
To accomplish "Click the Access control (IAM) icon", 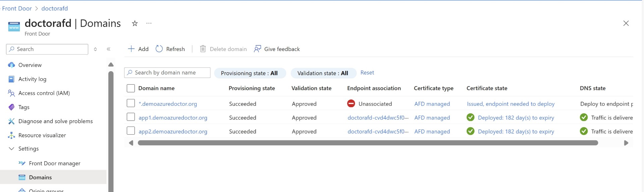I will [x=11, y=93].
